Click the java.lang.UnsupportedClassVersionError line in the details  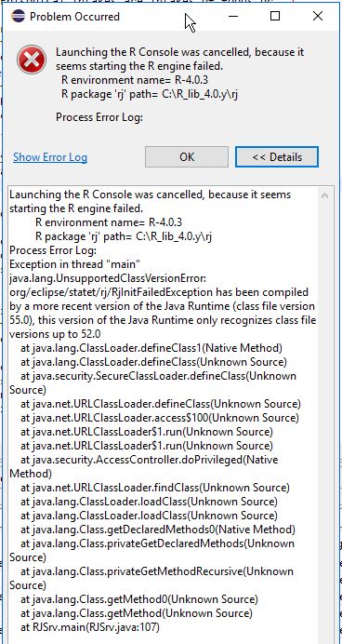tap(108, 278)
